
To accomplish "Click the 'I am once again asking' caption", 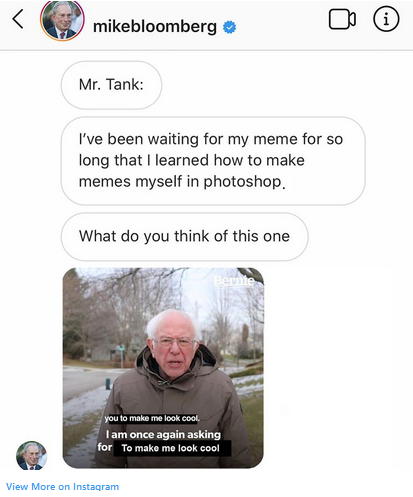I will pyautogui.click(x=163, y=434).
